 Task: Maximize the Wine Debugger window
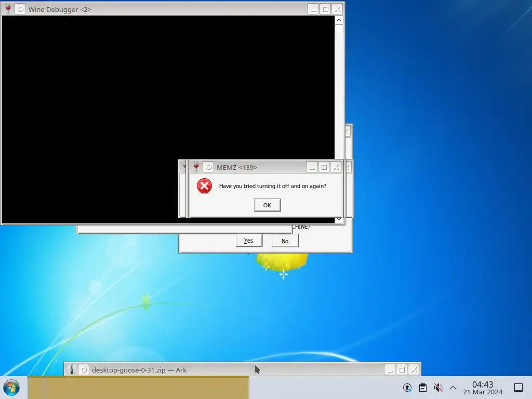325,9
